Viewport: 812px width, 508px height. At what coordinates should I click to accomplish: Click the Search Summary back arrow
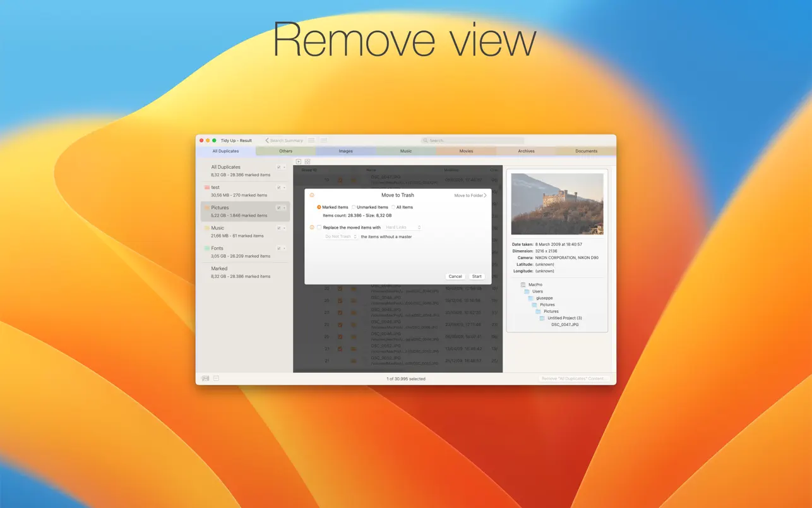[x=267, y=140]
